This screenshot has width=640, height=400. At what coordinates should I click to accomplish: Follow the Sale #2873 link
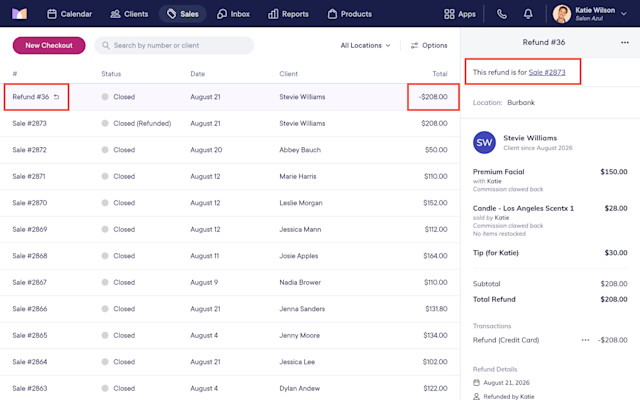coord(547,72)
